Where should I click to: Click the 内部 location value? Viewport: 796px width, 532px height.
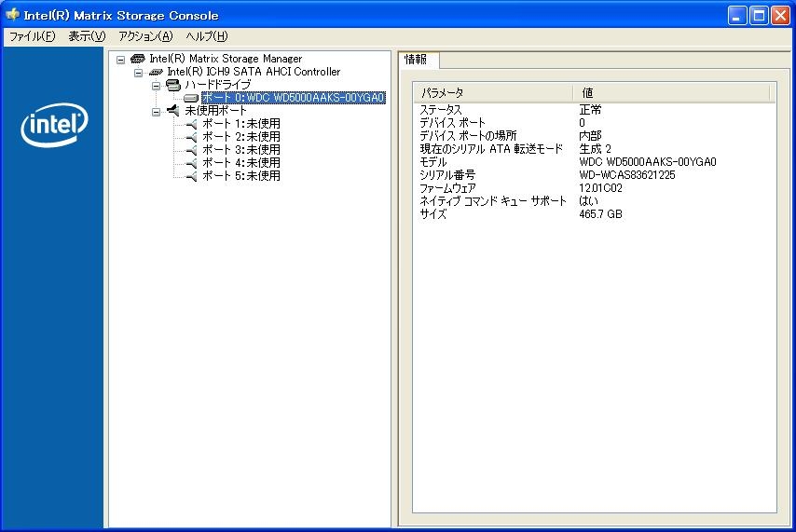tap(590, 136)
